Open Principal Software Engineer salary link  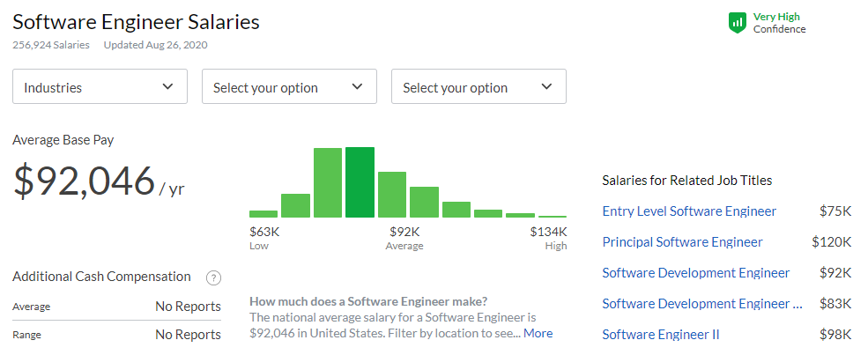click(682, 242)
